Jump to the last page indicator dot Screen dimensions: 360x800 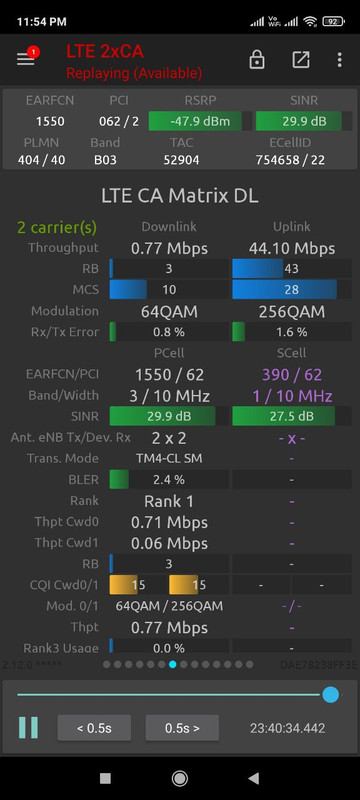pos(249,664)
